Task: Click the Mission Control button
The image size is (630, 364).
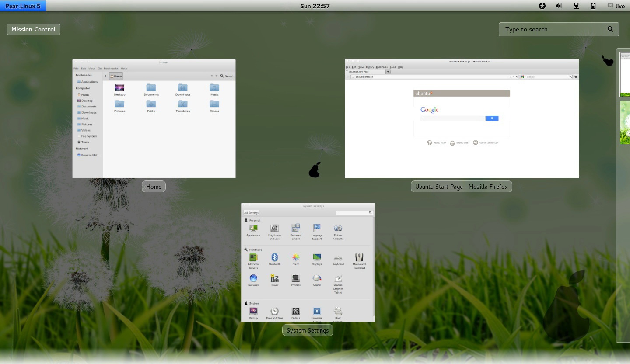Action: [33, 29]
